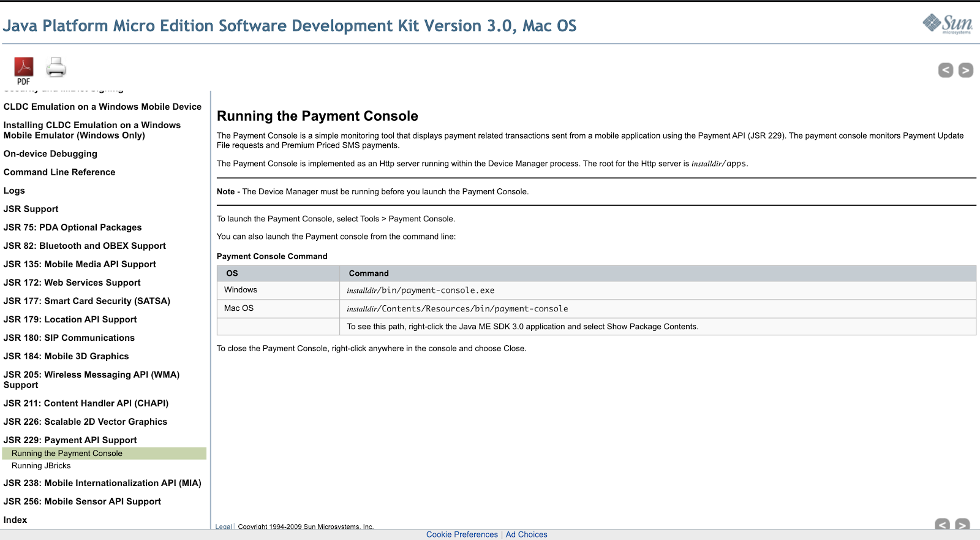Image resolution: width=980 pixels, height=540 pixels.
Task: Click the printer icon
Action: pyautogui.click(x=56, y=67)
